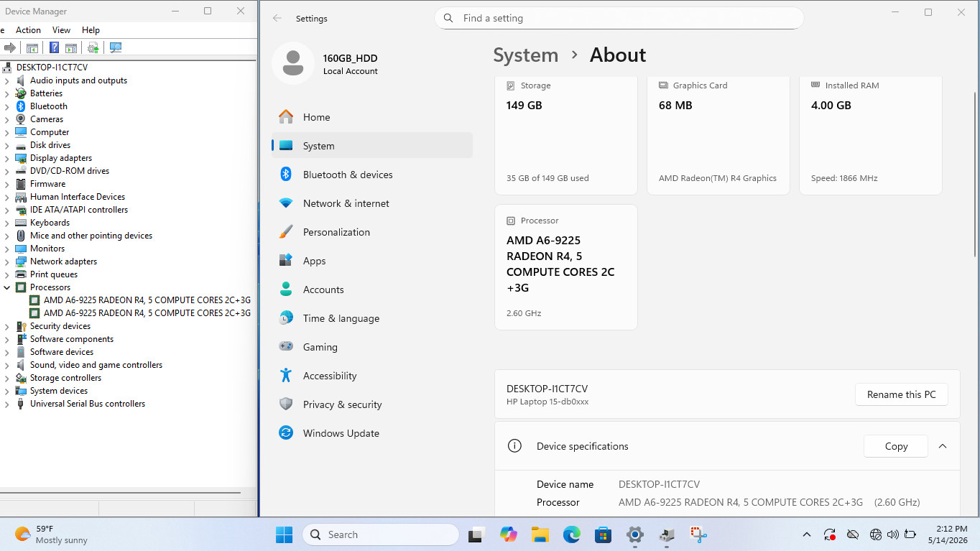This screenshot has height=551, width=980.
Task: Open Task View on the taskbar
Action: click(x=476, y=534)
